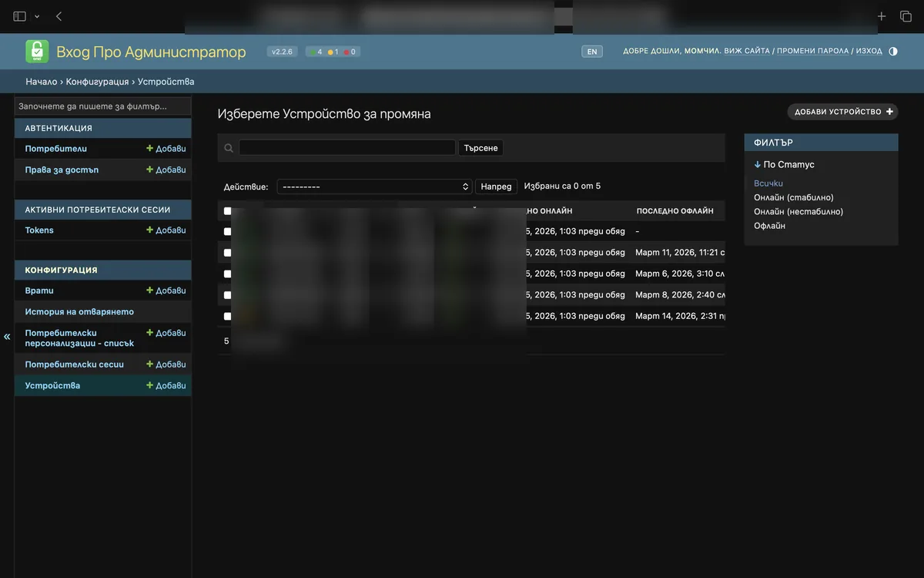
Task: Click the green status indicator showing 4
Action: pos(316,52)
